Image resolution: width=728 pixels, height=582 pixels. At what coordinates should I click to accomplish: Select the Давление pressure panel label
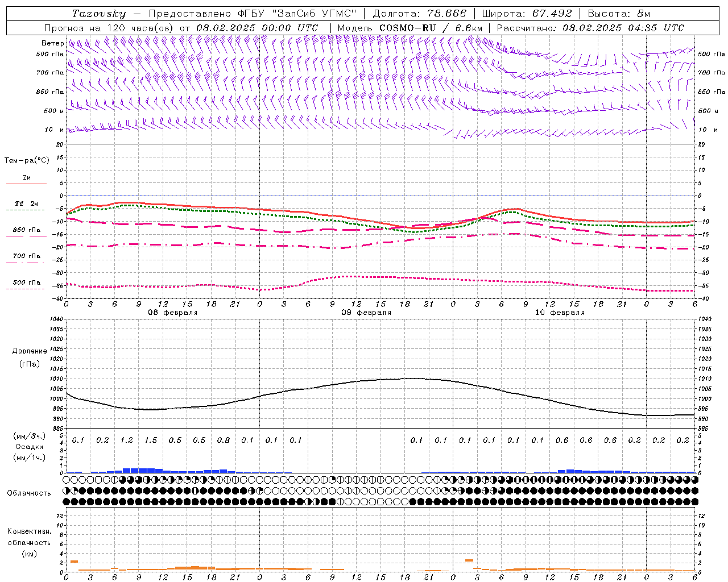(x=30, y=351)
